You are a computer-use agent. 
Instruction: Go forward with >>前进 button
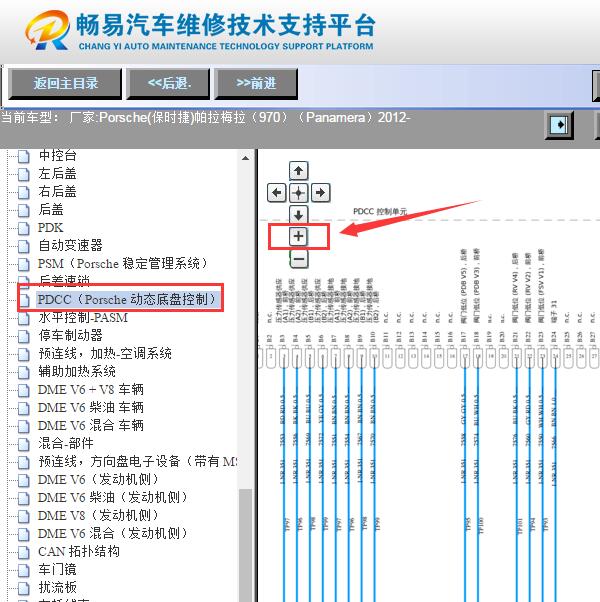(256, 83)
